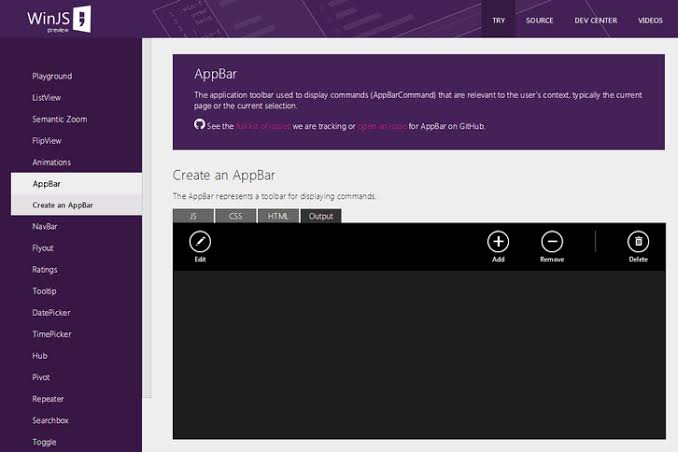
Task: Switch to the JS tab
Action: [x=193, y=216]
